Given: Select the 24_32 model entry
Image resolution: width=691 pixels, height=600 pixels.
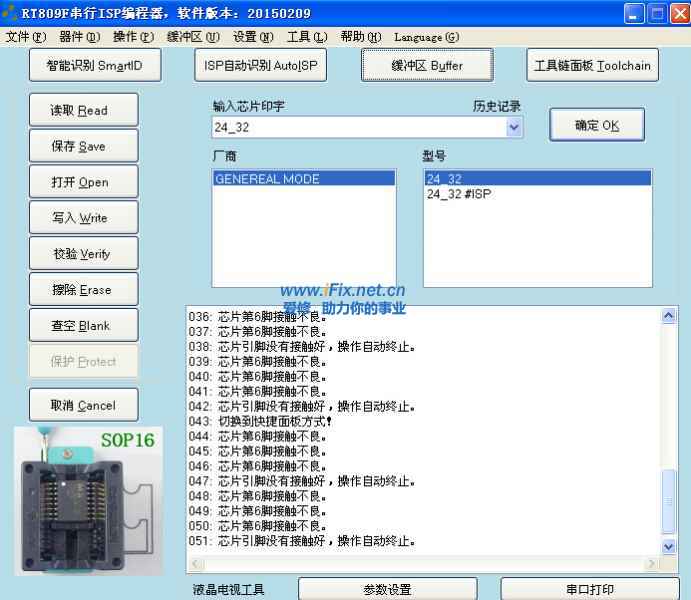Looking at the screenshot, I should [537, 178].
